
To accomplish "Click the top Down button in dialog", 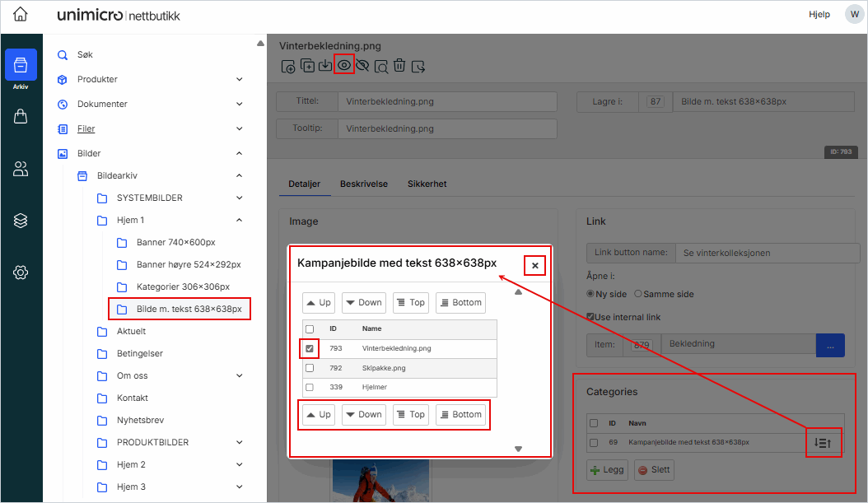I will point(363,303).
